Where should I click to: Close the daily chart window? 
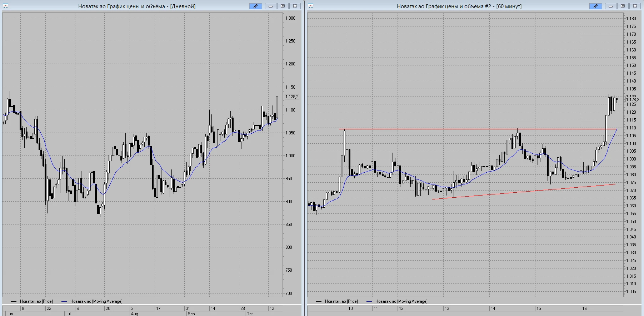pos(295,6)
